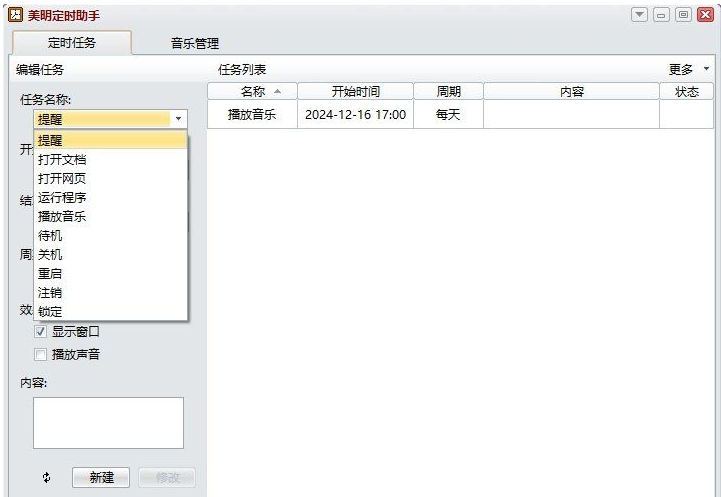The image size is (721, 497).
Task: Select 待机 option
Action: 110,235
